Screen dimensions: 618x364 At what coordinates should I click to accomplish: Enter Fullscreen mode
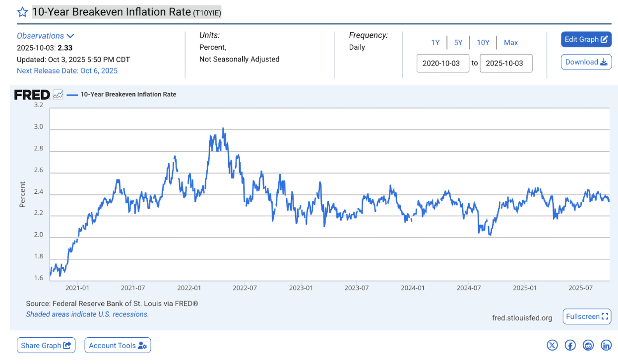click(587, 316)
